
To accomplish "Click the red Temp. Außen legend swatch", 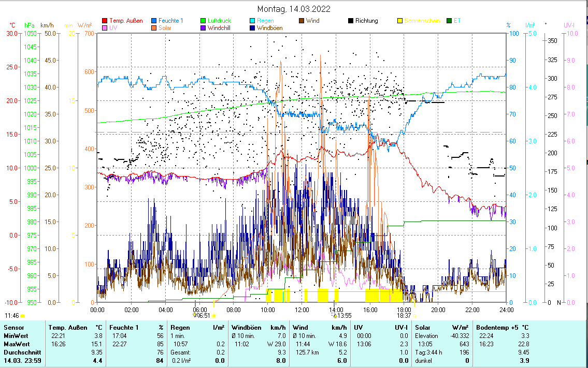I will 105,21.
